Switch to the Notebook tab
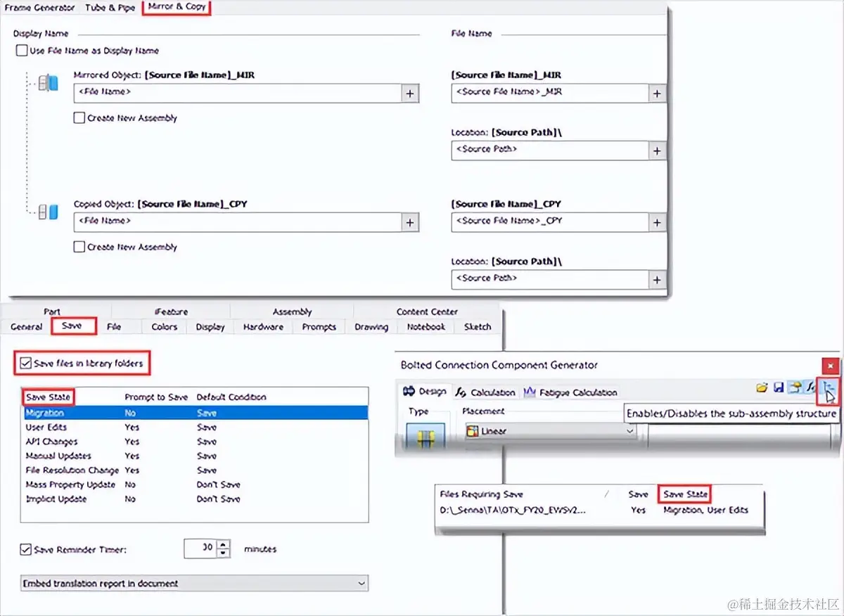 click(426, 327)
